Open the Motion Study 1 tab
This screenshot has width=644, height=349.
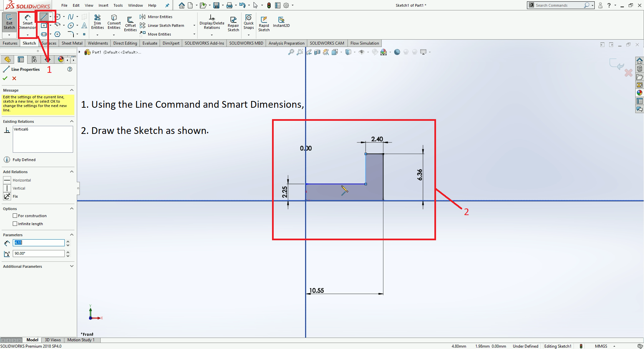point(81,340)
